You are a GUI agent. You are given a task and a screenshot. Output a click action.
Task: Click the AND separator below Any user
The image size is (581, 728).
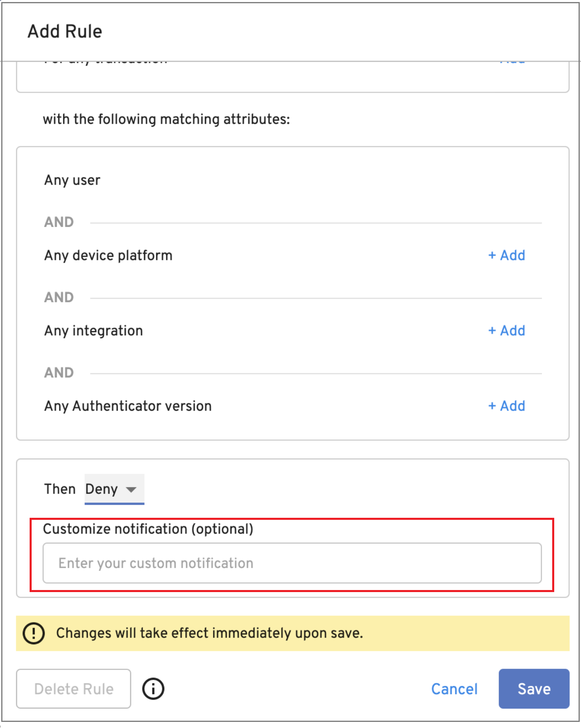59,222
